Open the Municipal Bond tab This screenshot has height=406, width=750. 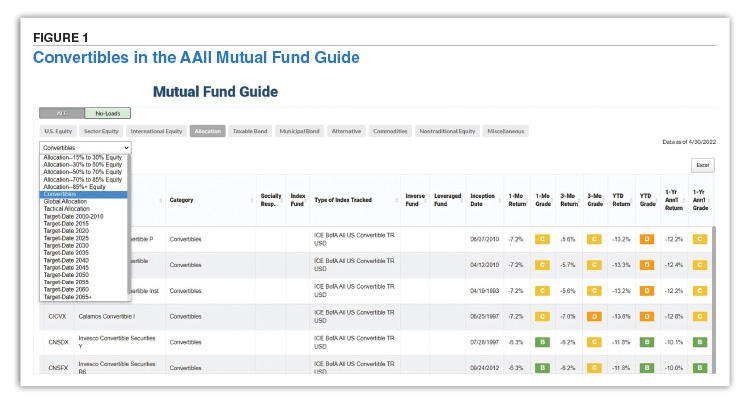pos(299,131)
